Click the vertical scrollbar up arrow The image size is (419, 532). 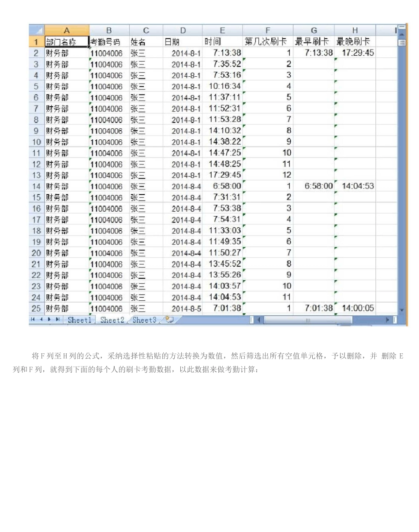point(401,34)
